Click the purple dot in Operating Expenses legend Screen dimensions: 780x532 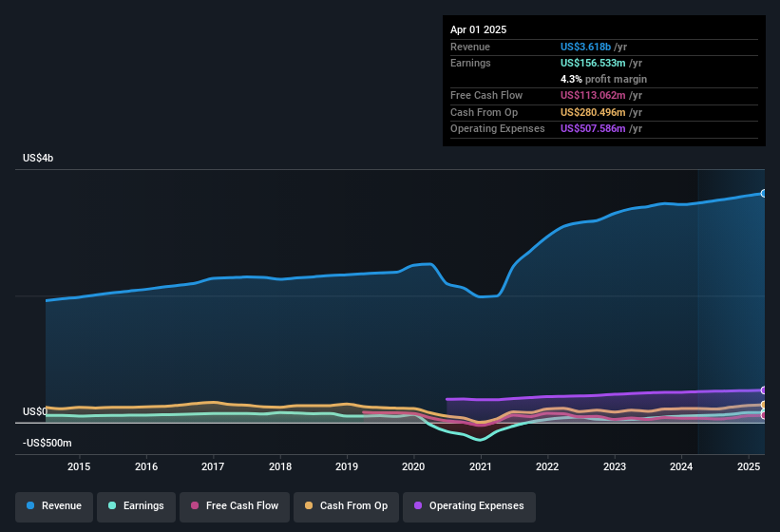click(x=418, y=505)
